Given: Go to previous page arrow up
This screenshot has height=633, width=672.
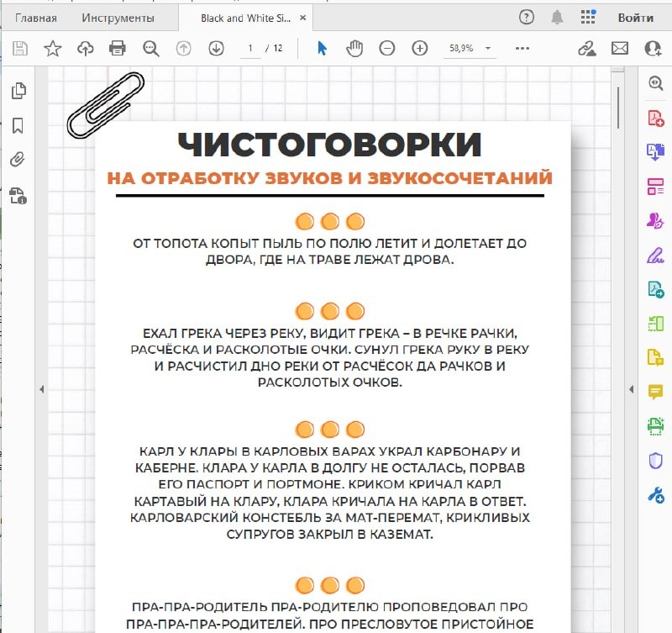Looking at the screenshot, I should pos(183,48).
